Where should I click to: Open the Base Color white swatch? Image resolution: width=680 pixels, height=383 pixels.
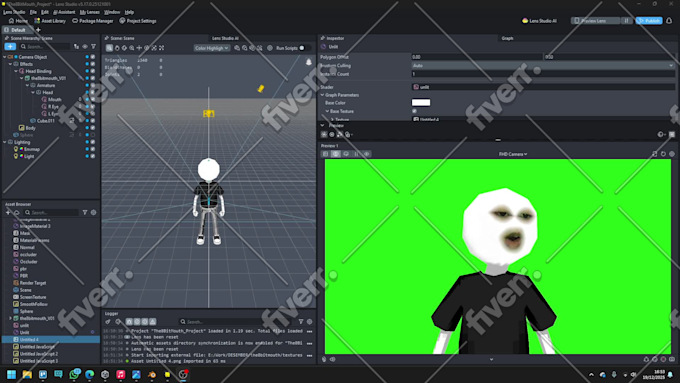[x=421, y=103]
